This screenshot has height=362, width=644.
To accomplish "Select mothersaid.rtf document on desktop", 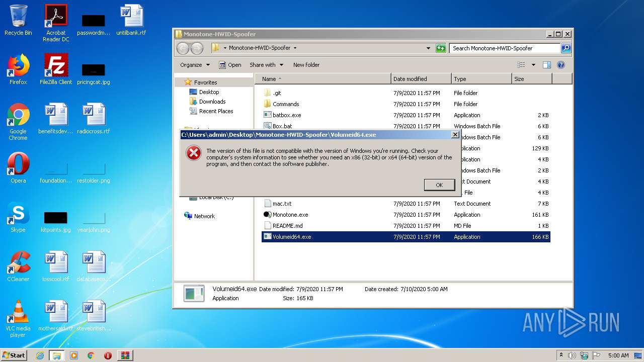I will 56,316.
